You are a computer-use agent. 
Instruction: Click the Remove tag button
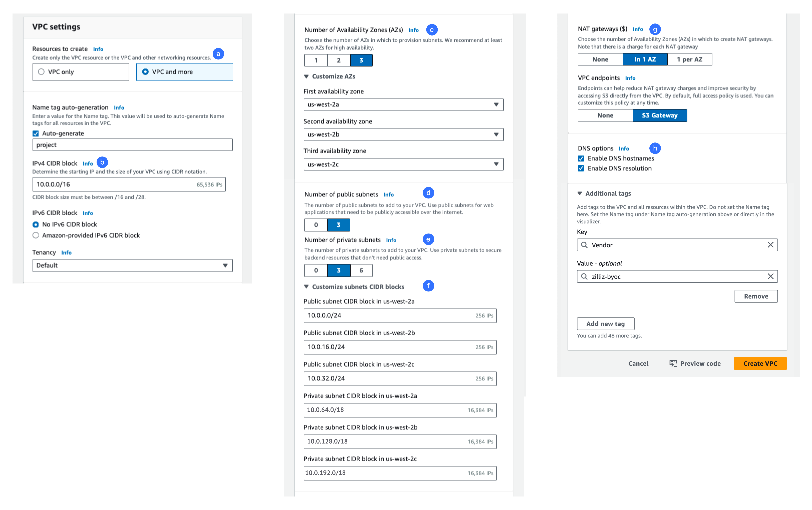[756, 296]
